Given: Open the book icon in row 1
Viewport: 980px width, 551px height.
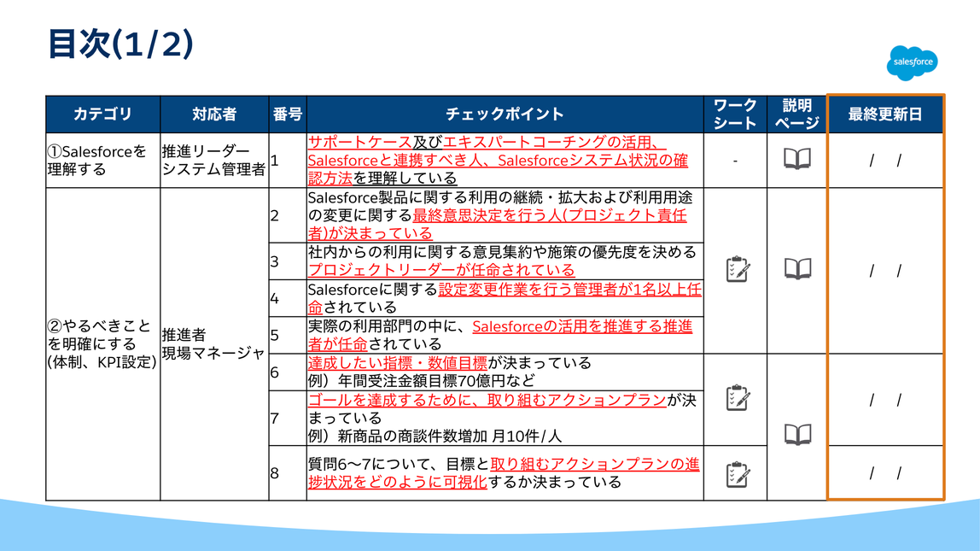Looking at the screenshot, I should pos(796,159).
